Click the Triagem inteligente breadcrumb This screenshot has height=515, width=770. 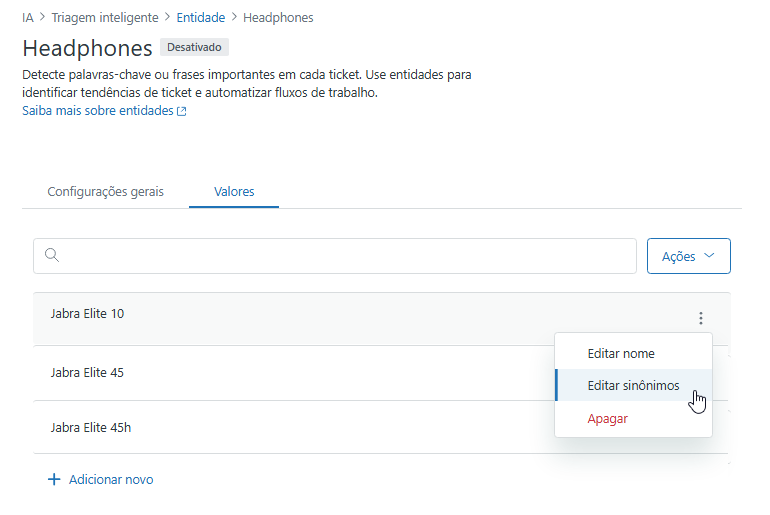coord(105,18)
